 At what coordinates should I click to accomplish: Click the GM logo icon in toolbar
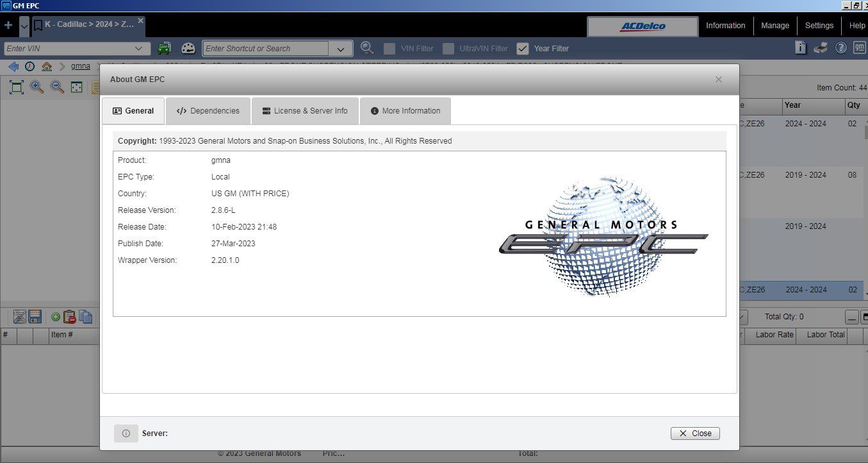[x=860, y=48]
